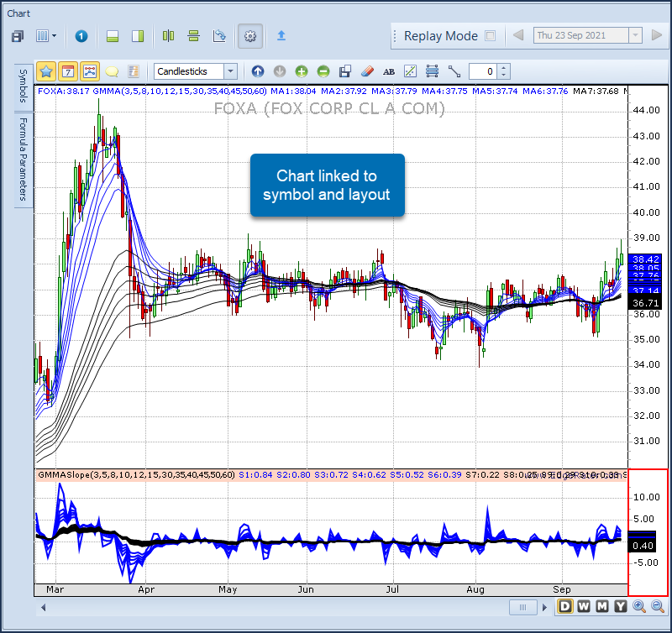Toggle the blue star favorites button
The image size is (672, 633).
point(46,71)
